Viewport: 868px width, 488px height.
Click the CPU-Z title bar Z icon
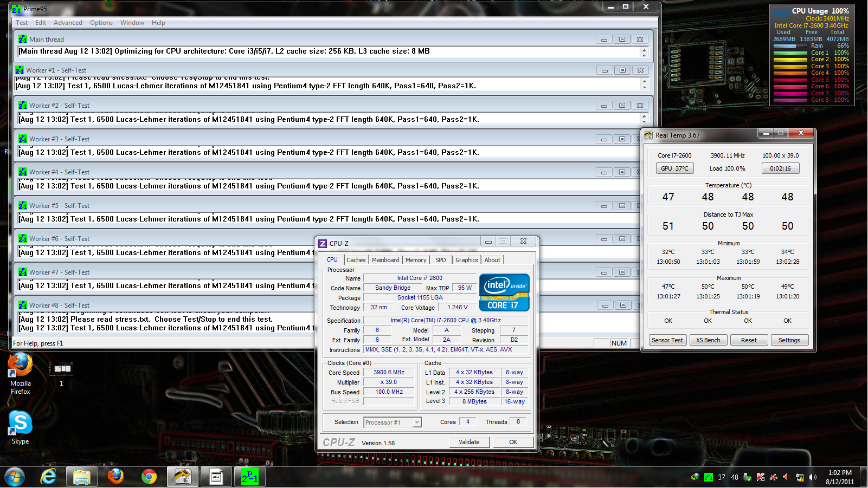tap(323, 243)
